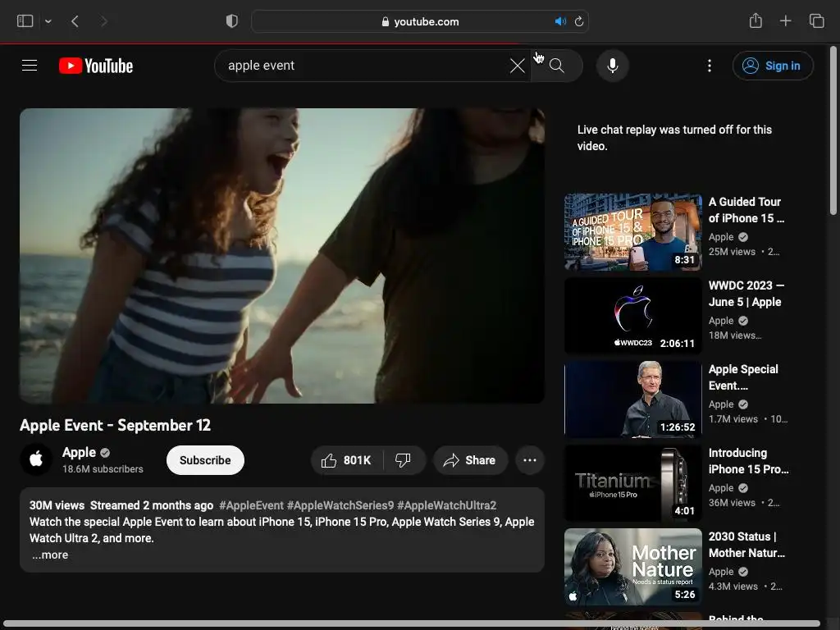The height and width of the screenshot is (630, 840).
Task: Go to the YouTube home logo
Action: click(x=96, y=66)
